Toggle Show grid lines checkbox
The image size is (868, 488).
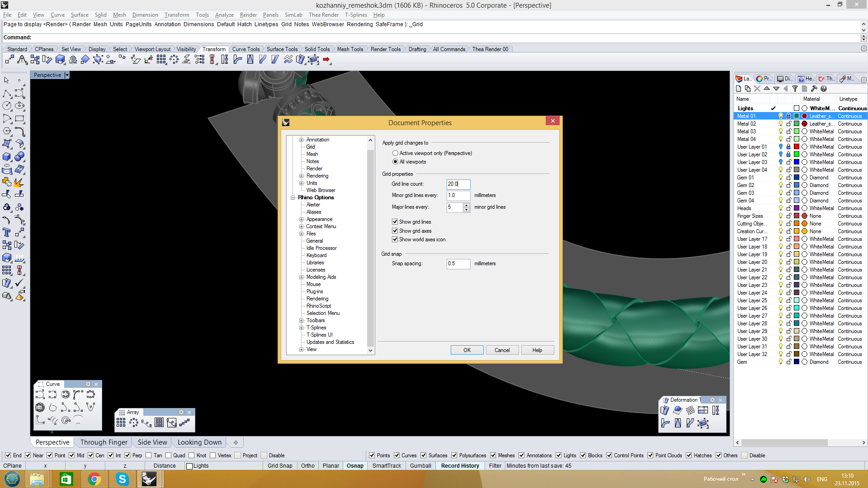pyautogui.click(x=395, y=222)
